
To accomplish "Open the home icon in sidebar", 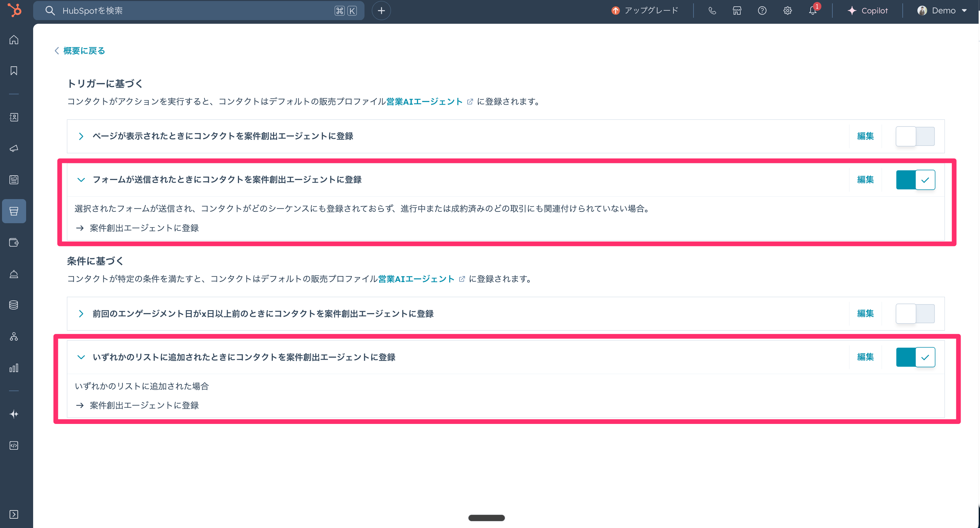I will point(14,39).
